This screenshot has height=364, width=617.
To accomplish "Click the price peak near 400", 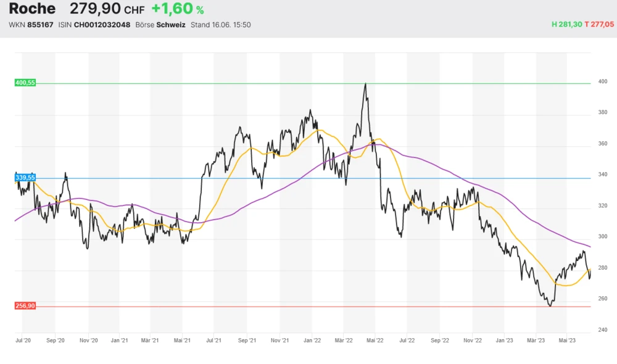I will (x=366, y=84).
